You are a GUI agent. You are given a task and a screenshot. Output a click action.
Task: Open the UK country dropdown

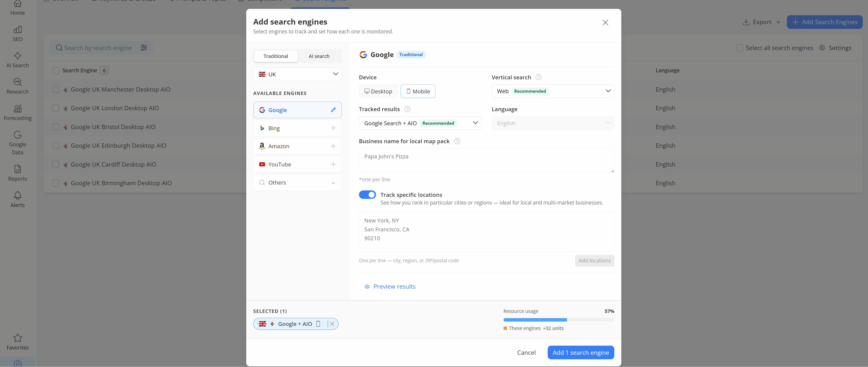point(297,74)
